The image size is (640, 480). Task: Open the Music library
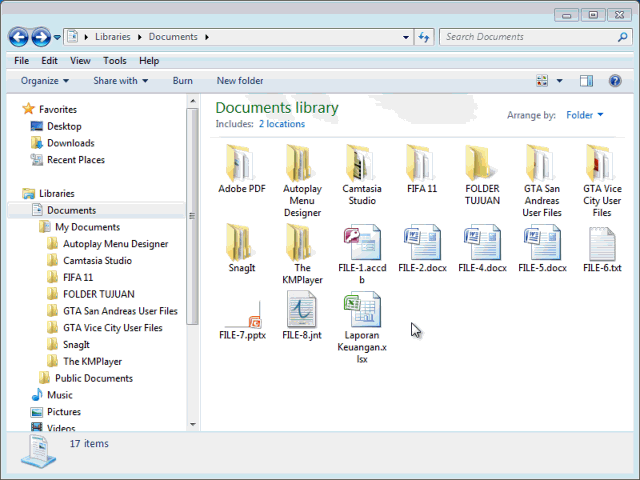(52, 395)
